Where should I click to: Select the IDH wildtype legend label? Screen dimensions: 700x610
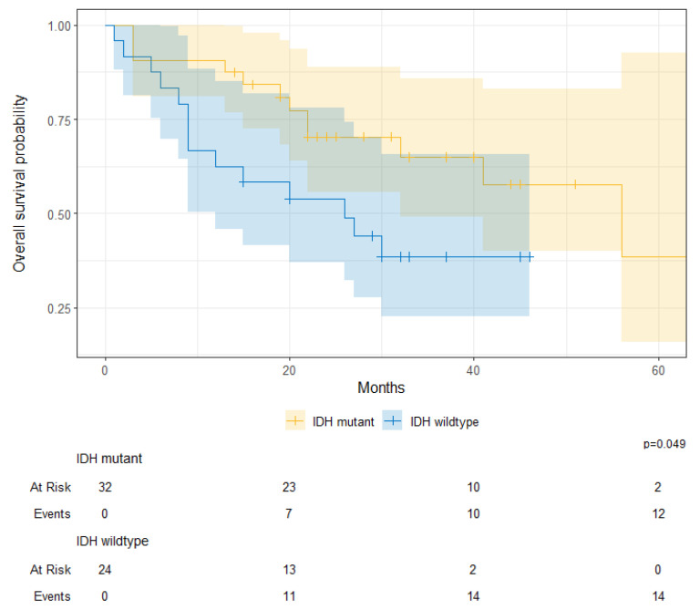[x=444, y=421]
